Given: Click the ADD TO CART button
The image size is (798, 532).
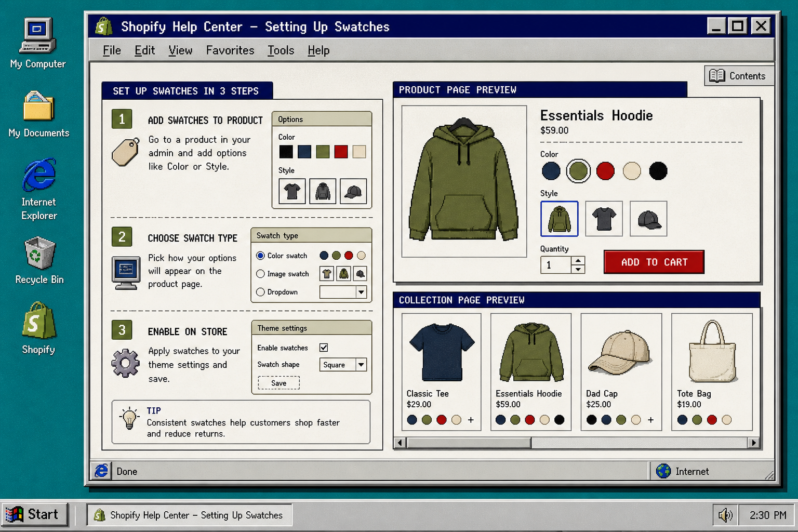Looking at the screenshot, I should [654, 262].
